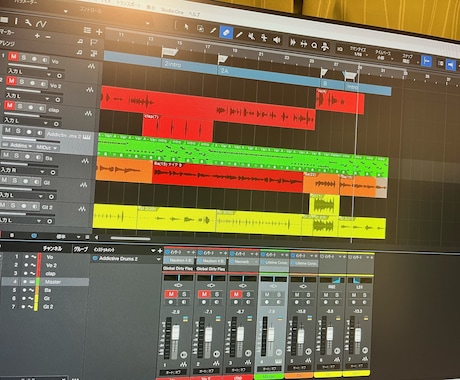Click the wrench options icon above the track list
This screenshot has width=460, height=380.
[x=28, y=23]
